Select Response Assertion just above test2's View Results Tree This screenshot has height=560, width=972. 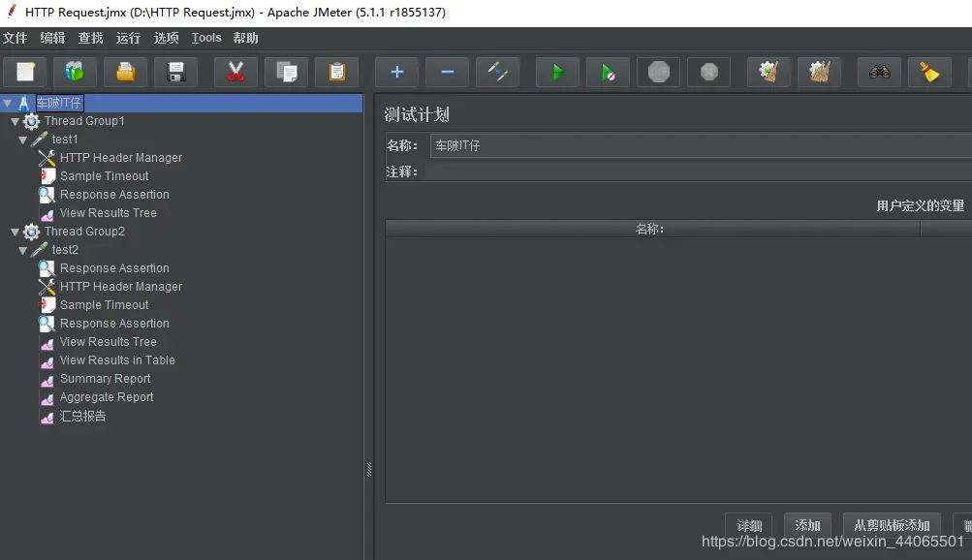click(x=114, y=324)
